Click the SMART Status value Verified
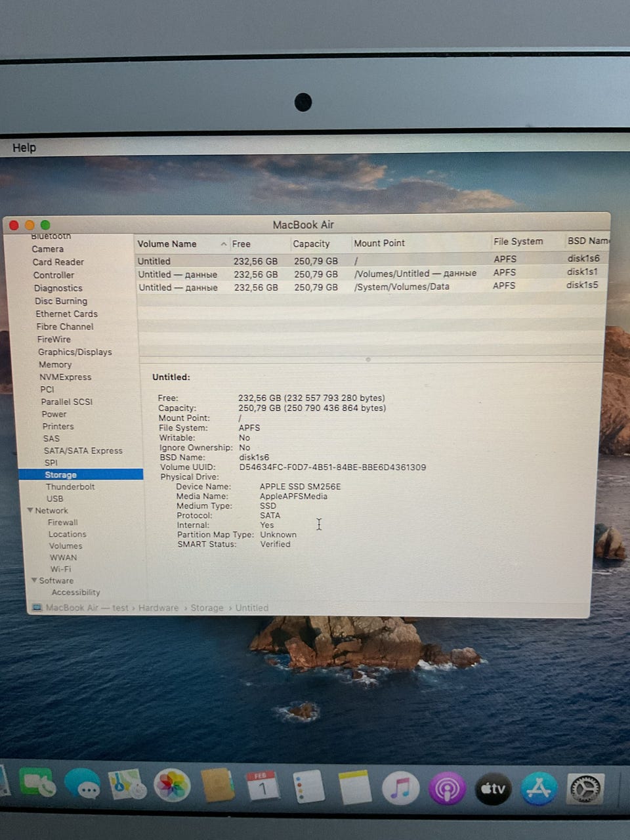Viewport: 630px width, 840px height. point(275,544)
